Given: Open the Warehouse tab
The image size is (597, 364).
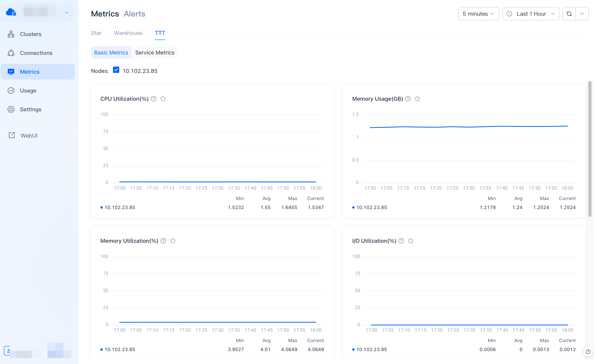Looking at the screenshot, I should [x=128, y=33].
